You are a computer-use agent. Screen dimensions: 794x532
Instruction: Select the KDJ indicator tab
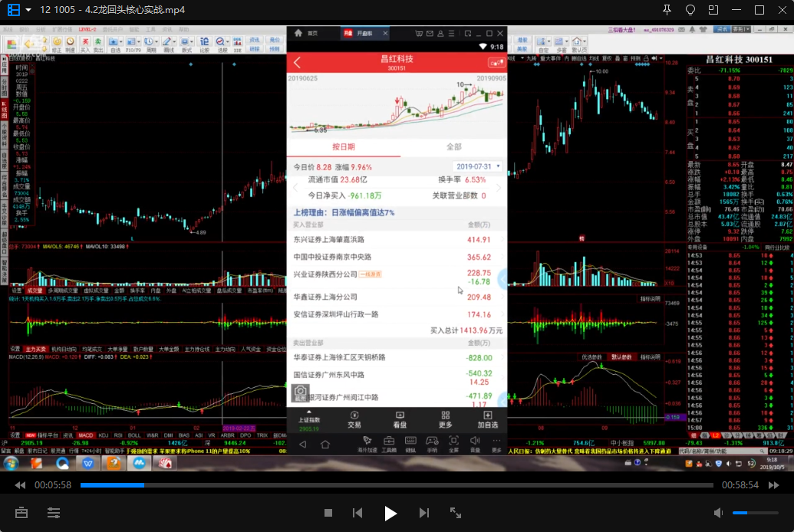(104, 435)
